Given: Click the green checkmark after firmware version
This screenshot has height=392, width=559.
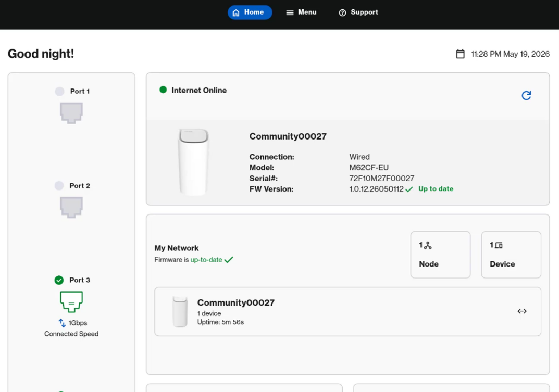Looking at the screenshot, I should pyautogui.click(x=409, y=189).
